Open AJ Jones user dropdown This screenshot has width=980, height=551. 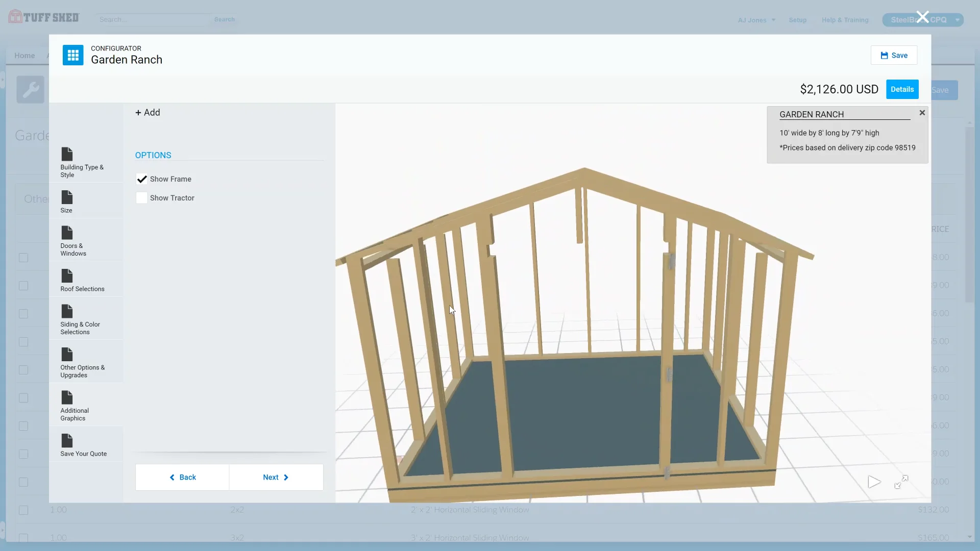[756, 20]
